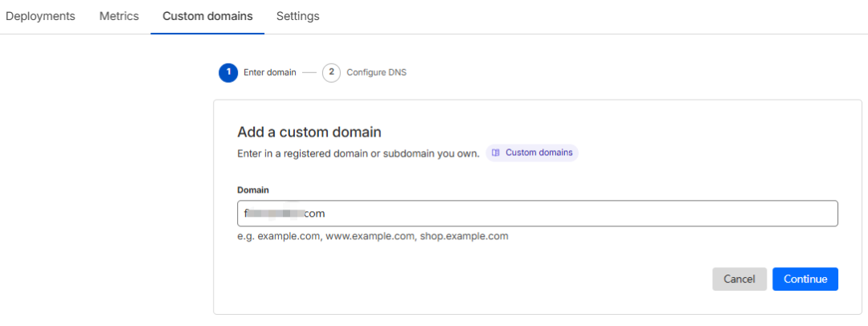
Task: Select the Custom domains tab
Action: tap(207, 16)
